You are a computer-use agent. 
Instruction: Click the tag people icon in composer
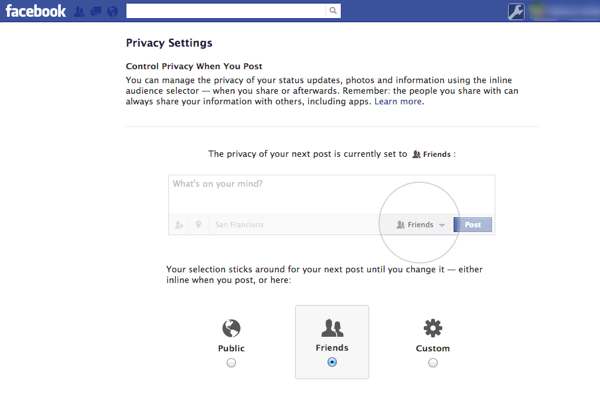[179, 225]
